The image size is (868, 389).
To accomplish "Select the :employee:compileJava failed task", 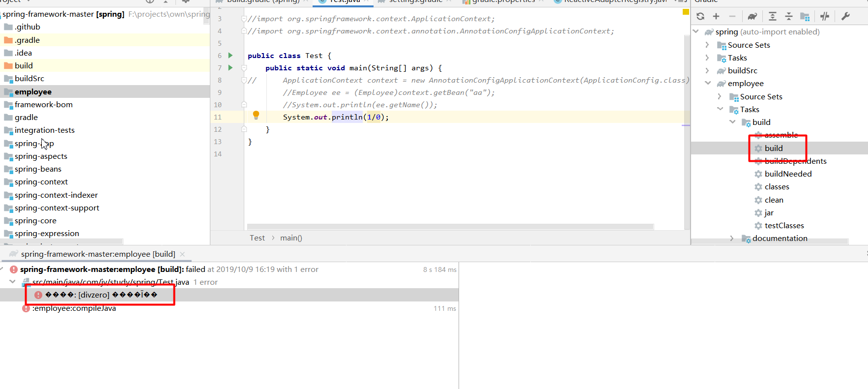I will pos(74,308).
